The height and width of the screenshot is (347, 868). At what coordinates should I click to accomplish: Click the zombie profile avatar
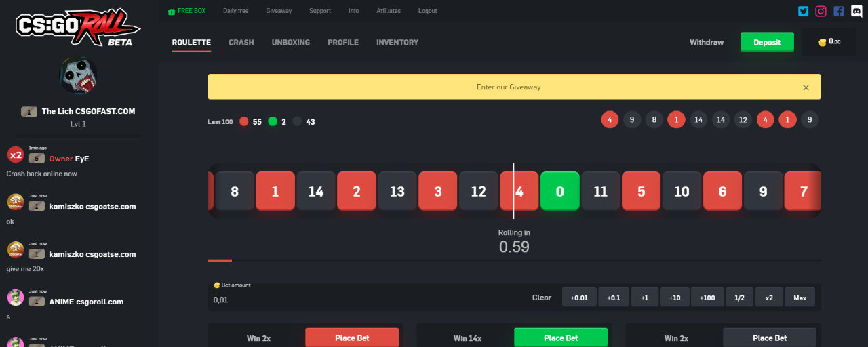pyautogui.click(x=79, y=75)
